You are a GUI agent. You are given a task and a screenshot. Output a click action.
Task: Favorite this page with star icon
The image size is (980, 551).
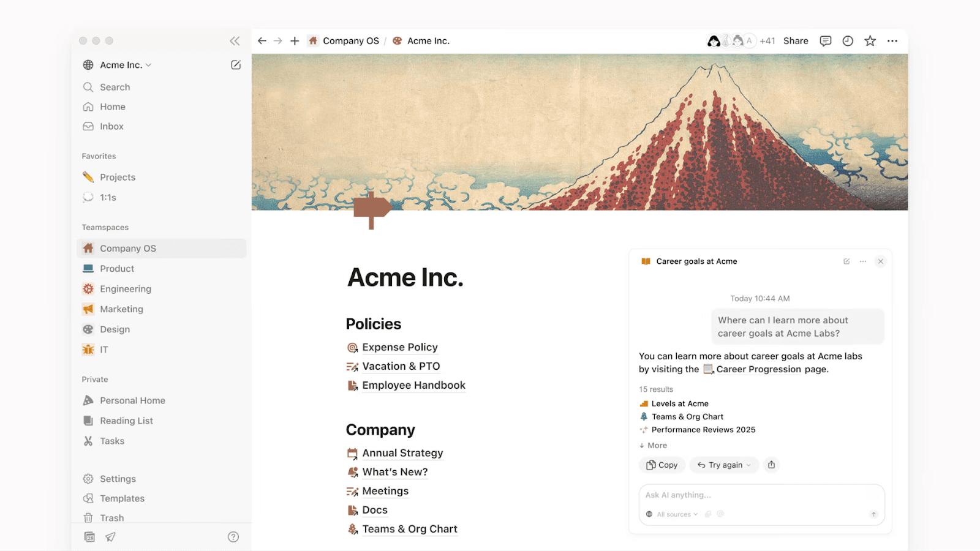click(870, 41)
